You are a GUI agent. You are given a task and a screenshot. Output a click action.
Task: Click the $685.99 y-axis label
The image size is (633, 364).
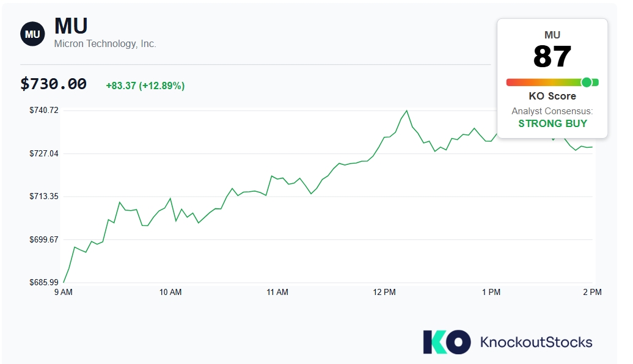tap(43, 282)
